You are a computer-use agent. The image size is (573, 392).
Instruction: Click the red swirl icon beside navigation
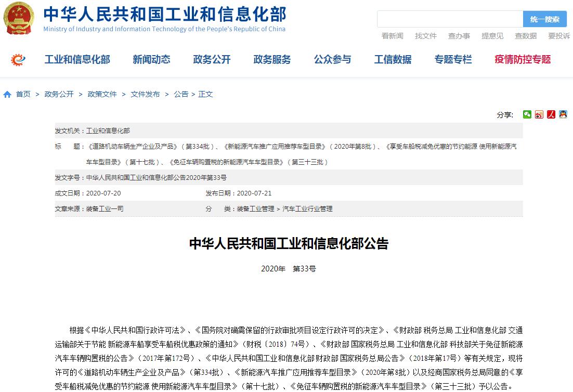18,60
